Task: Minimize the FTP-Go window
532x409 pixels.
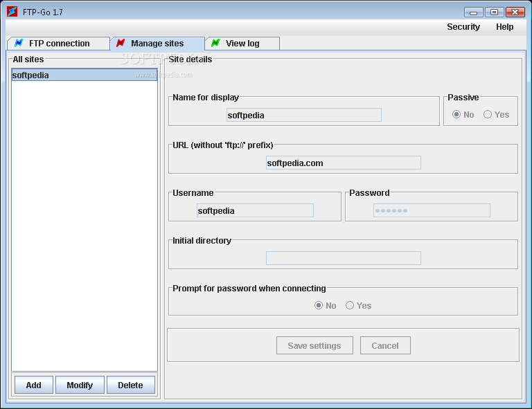Action: 474,12
